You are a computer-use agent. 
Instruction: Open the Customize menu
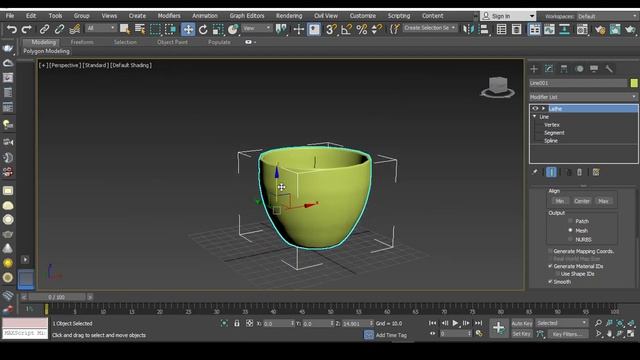tap(362, 16)
